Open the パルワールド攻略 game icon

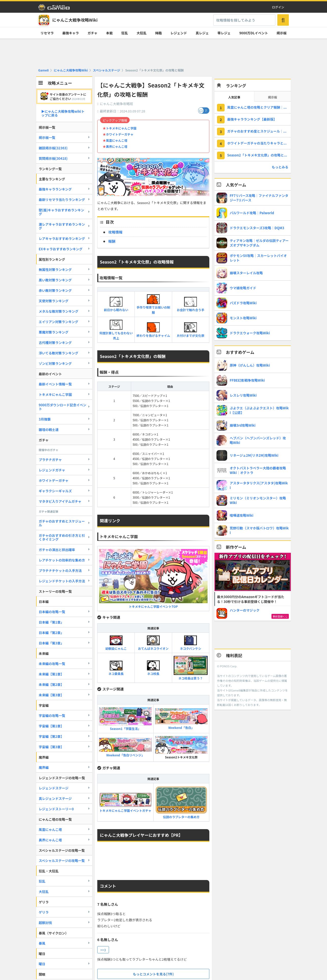pos(222,213)
